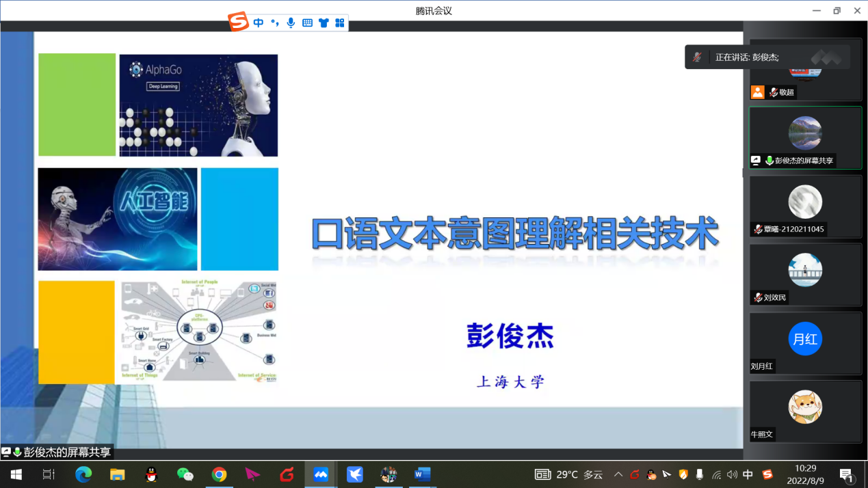Toggle Sogou punctuation mode button
Image resolution: width=868 pixels, height=488 pixels.
click(275, 23)
